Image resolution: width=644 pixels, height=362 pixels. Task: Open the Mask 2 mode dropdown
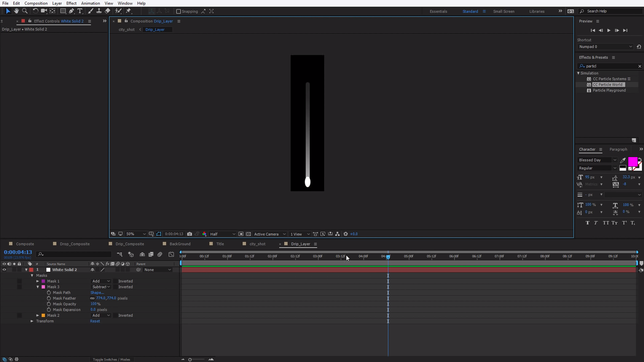point(100,315)
